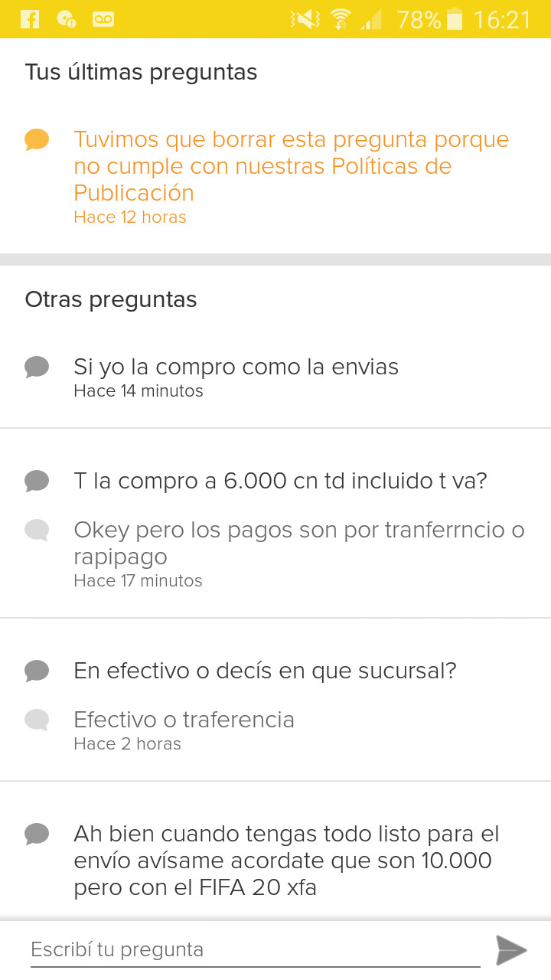Tap the Wi-Fi signal icon in status bar

pos(340,19)
